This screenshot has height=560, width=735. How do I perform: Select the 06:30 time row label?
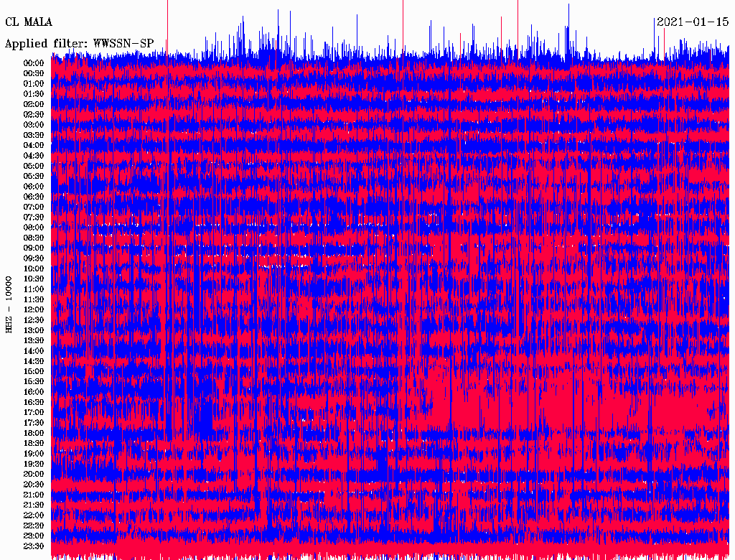click(34, 197)
